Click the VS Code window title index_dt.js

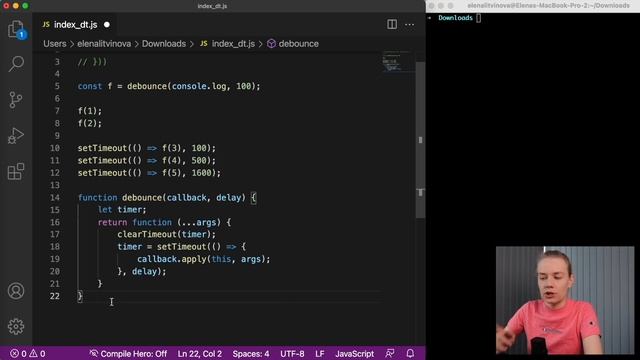click(212, 6)
